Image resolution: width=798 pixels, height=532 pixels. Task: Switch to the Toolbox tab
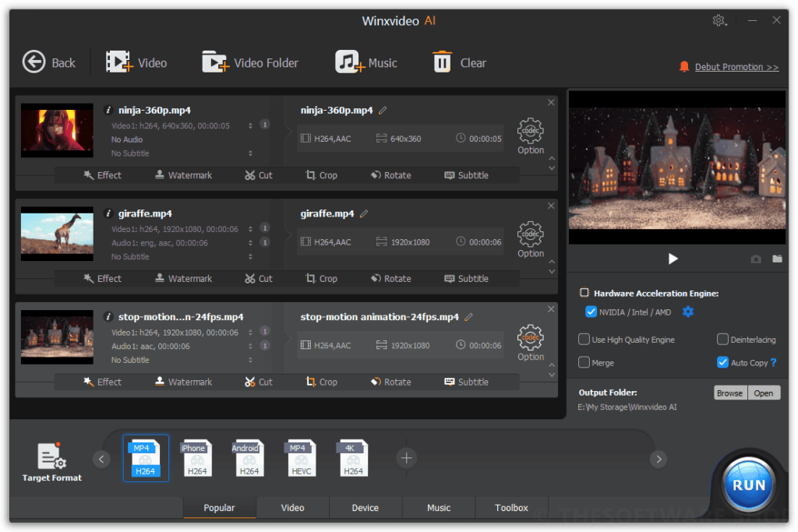point(511,507)
